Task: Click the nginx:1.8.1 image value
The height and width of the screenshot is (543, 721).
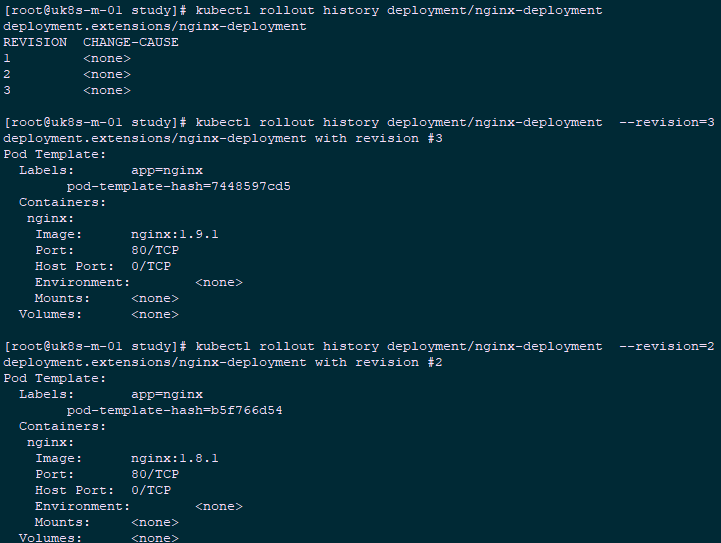Action: pyautogui.click(x=174, y=458)
